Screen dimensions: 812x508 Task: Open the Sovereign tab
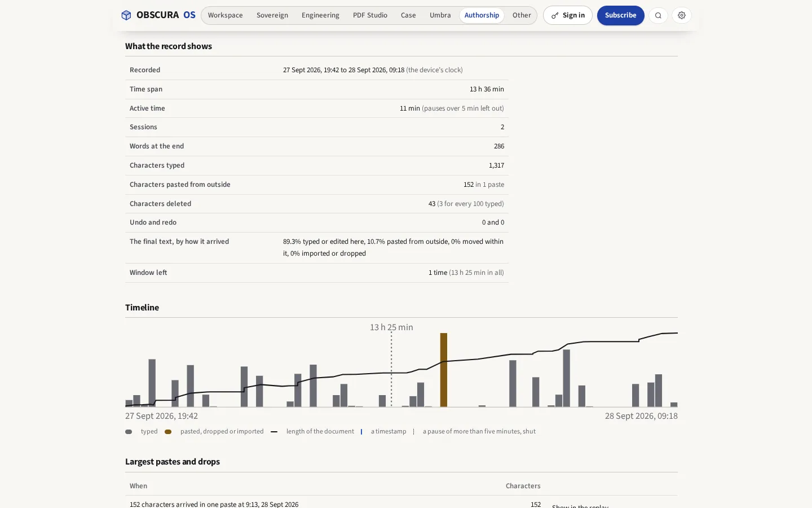[x=272, y=15]
